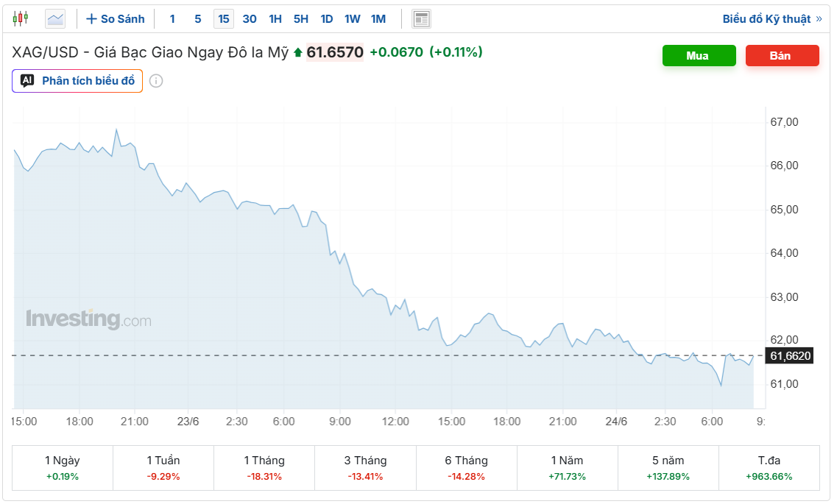The height and width of the screenshot is (504, 837).
Task: Switch to the 1M interval
Action: coord(378,19)
